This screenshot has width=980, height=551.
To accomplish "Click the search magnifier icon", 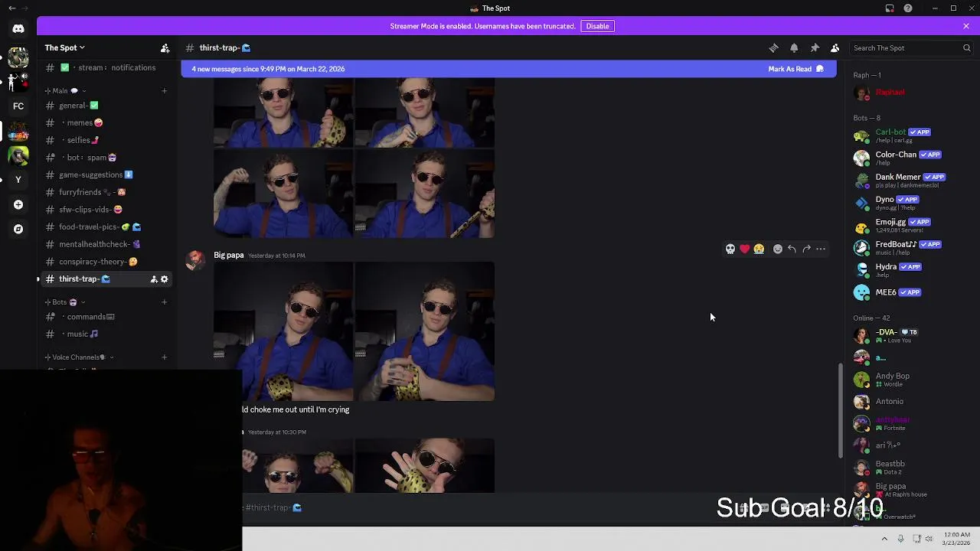I will click(x=966, y=47).
